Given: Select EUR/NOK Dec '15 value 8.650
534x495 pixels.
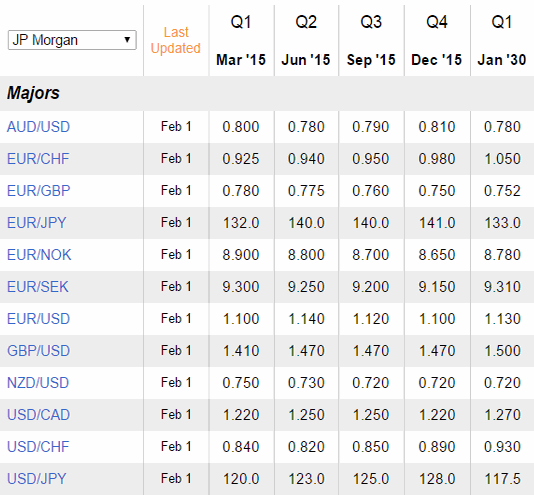Looking at the screenshot, I should pos(437,255).
